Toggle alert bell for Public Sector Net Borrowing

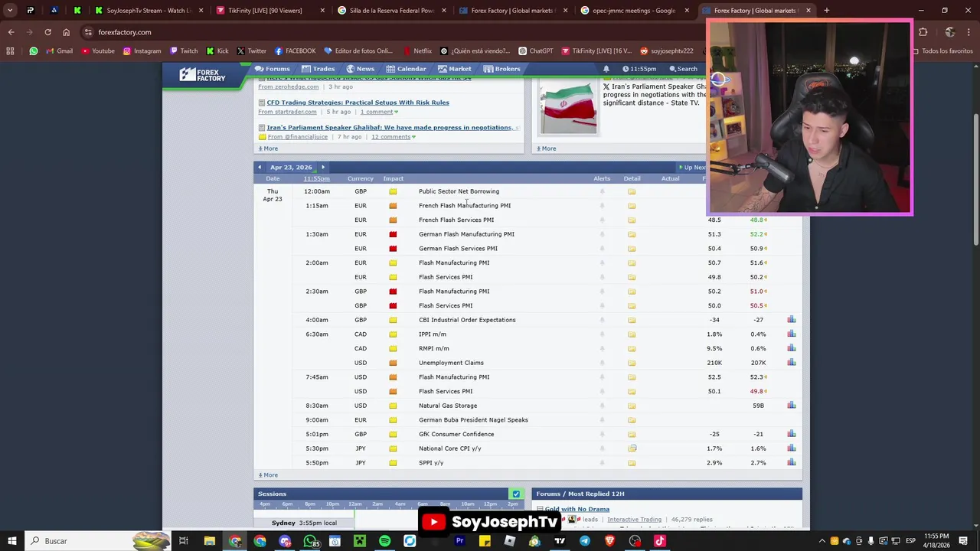pos(602,191)
